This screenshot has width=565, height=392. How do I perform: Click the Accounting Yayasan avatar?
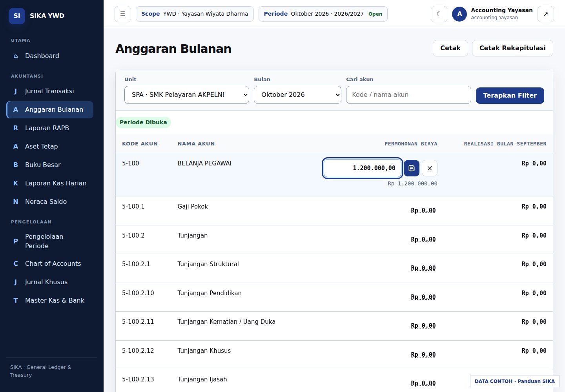tap(459, 14)
